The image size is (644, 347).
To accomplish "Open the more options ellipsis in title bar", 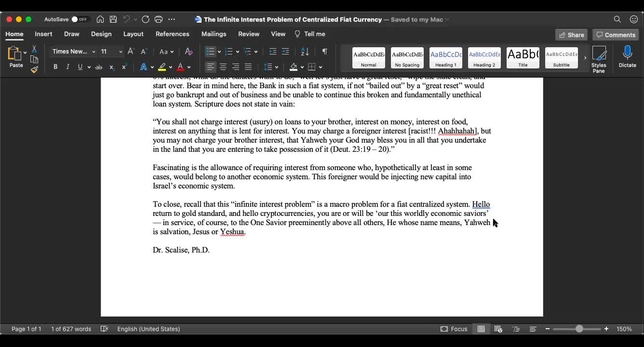I will click(172, 19).
